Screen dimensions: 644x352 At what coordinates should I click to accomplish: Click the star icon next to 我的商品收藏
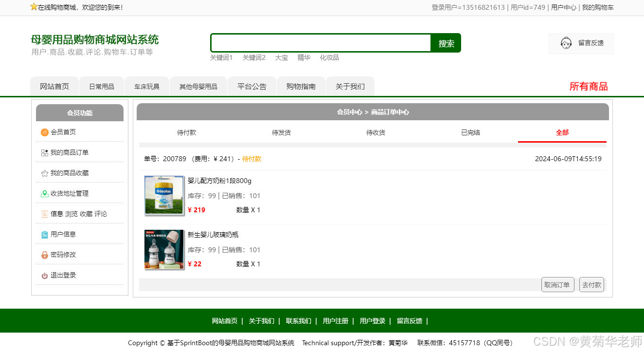(x=45, y=173)
